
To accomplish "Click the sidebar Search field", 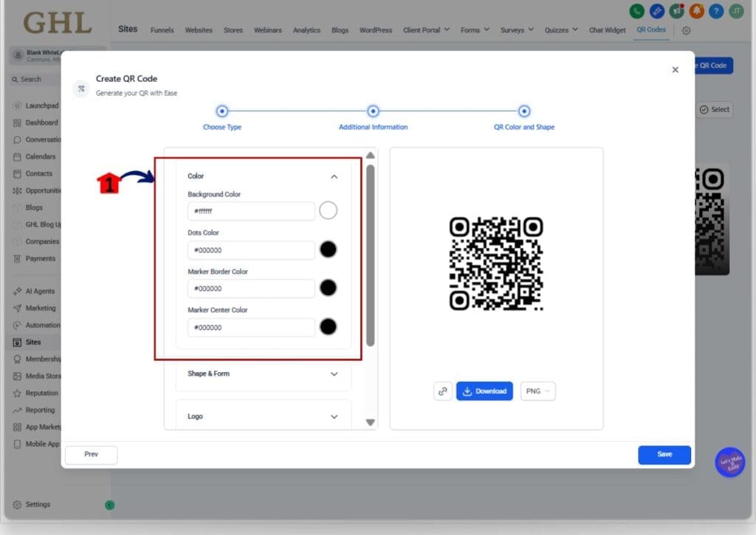I will pyautogui.click(x=35, y=79).
